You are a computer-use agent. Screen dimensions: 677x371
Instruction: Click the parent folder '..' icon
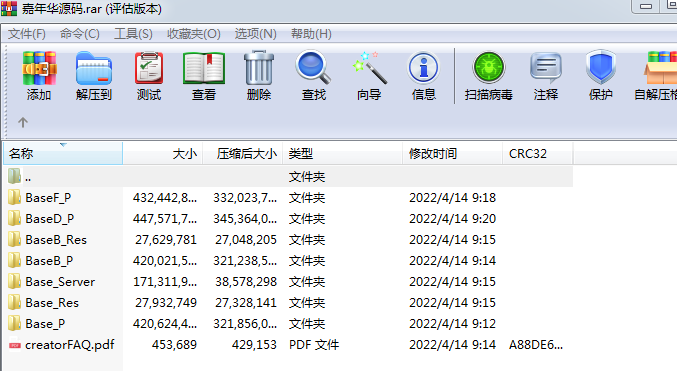[x=14, y=176]
